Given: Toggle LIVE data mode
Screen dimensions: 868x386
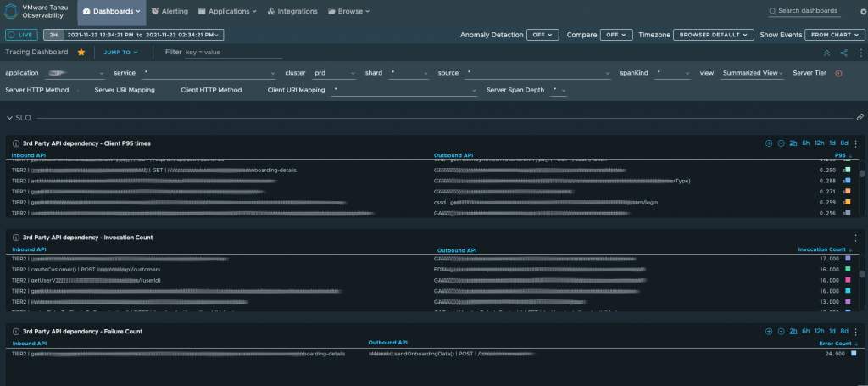Looking at the screenshot, I should pyautogui.click(x=21, y=35).
